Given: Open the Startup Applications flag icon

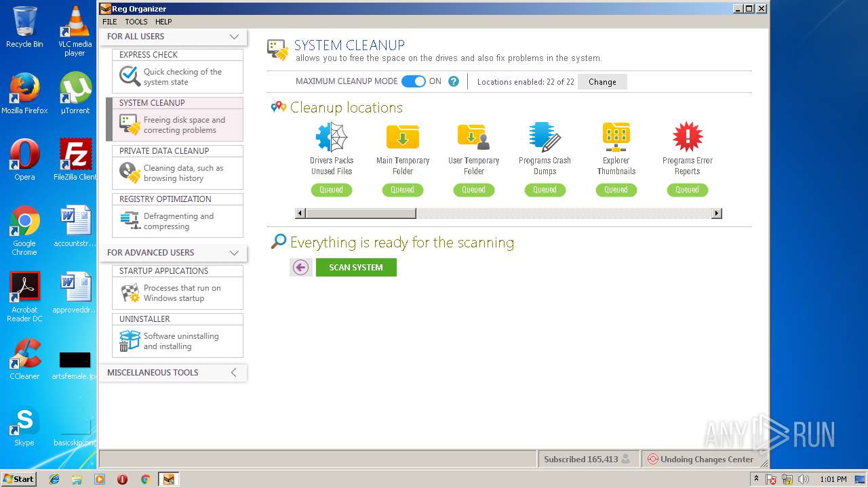Looking at the screenshot, I should click(130, 293).
